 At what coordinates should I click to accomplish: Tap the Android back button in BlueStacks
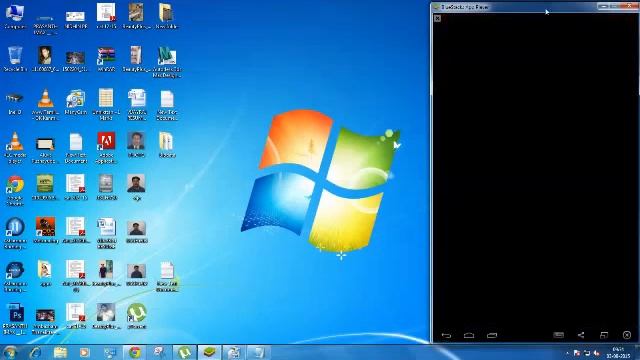point(446,336)
